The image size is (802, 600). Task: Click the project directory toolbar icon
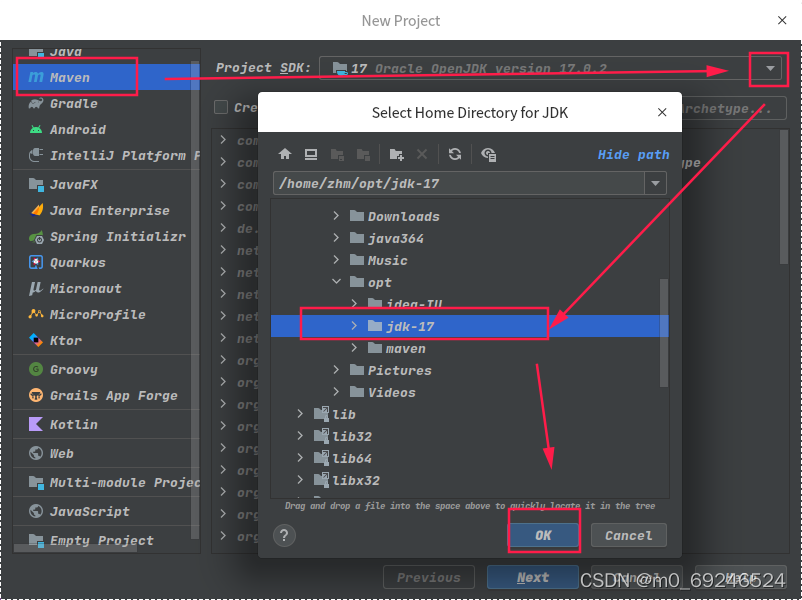click(337, 154)
